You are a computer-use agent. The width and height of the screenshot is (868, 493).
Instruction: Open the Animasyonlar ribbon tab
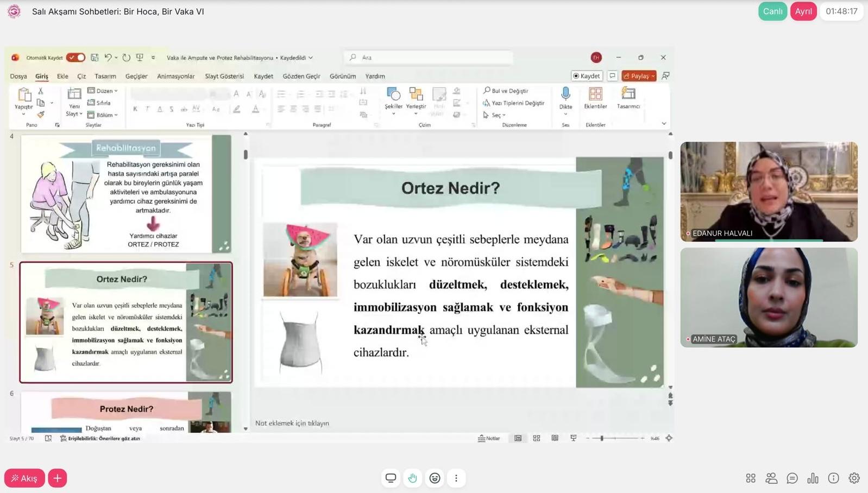(x=175, y=76)
